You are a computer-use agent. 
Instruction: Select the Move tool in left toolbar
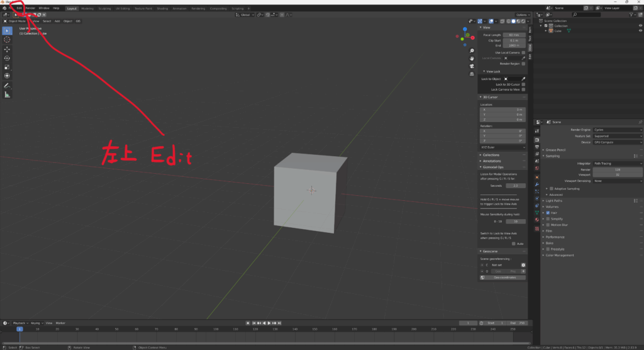[8, 49]
